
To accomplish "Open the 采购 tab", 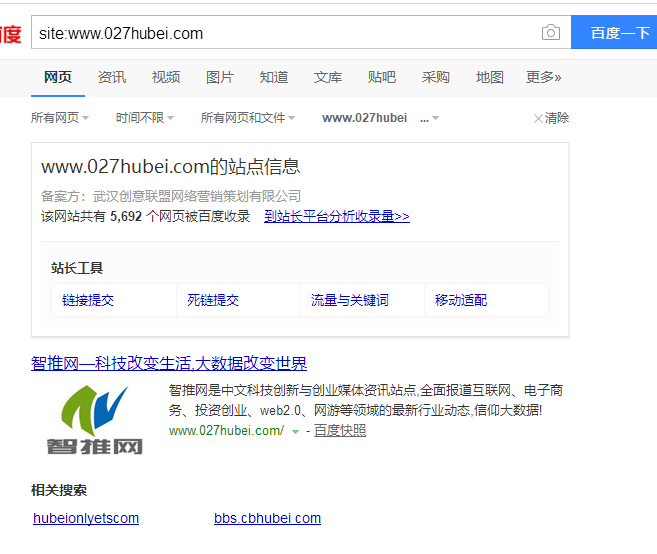I will (435, 77).
